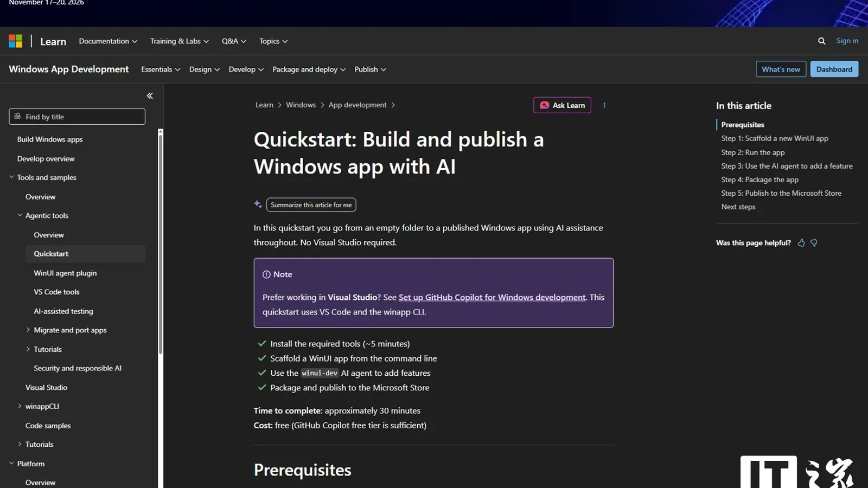Open the Design dropdown
Screen dimensions: 868x488
204,69
